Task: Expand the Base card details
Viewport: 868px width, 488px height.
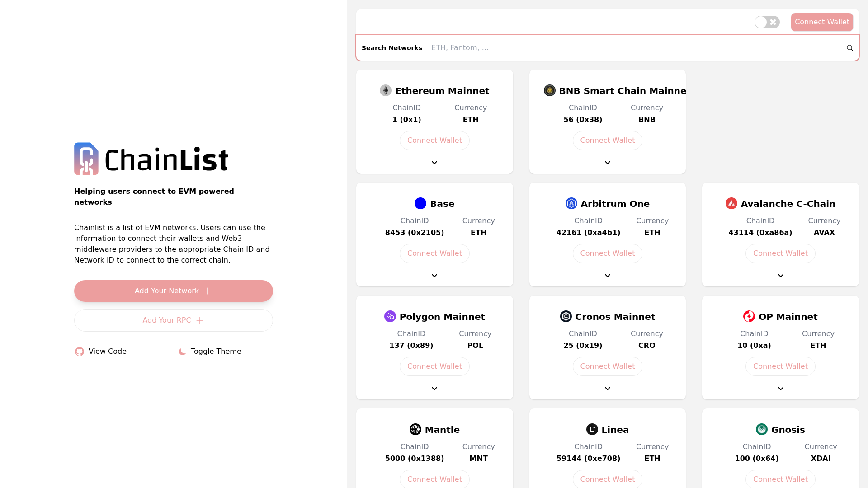Action: (x=434, y=276)
